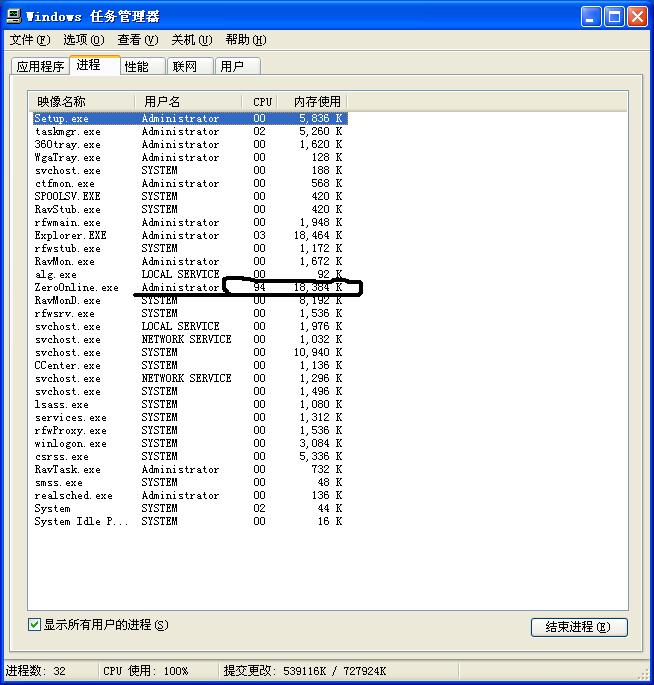Image resolution: width=654 pixels, height=685 pixels.
Task: Open the 选项(O) menu
Action: point(84,40)
